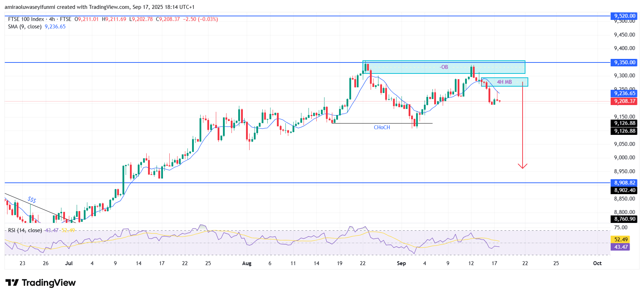Click the change value −2.50 (−0.03%)

coord(201,19)
